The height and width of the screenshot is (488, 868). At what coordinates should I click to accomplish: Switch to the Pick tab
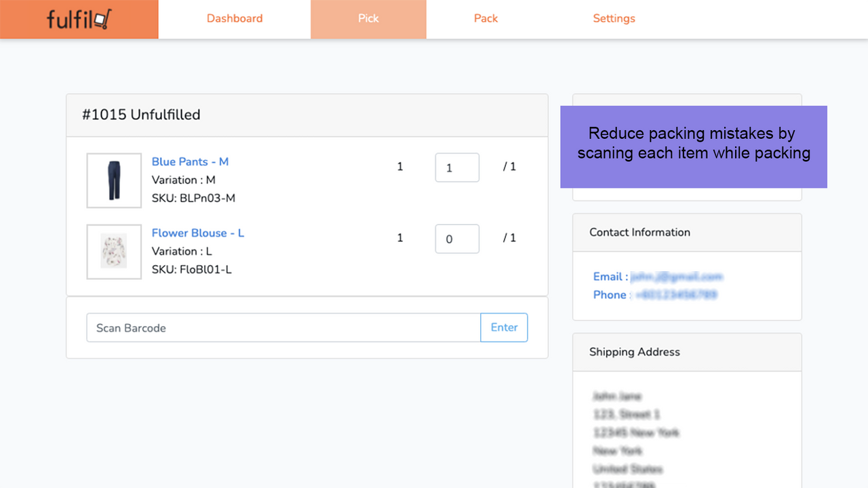(368, 19)
